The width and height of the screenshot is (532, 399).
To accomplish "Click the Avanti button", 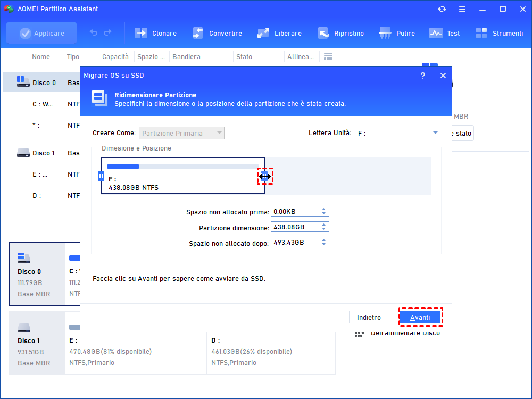I will coord(420,317).
